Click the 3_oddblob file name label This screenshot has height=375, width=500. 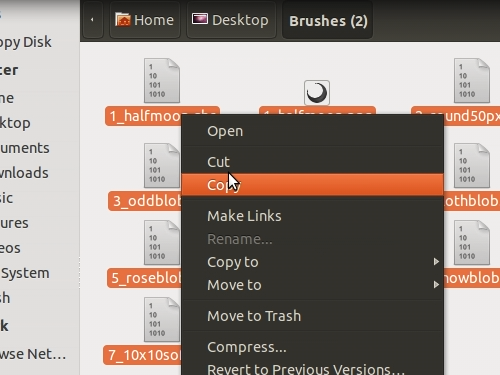(145, 201)
